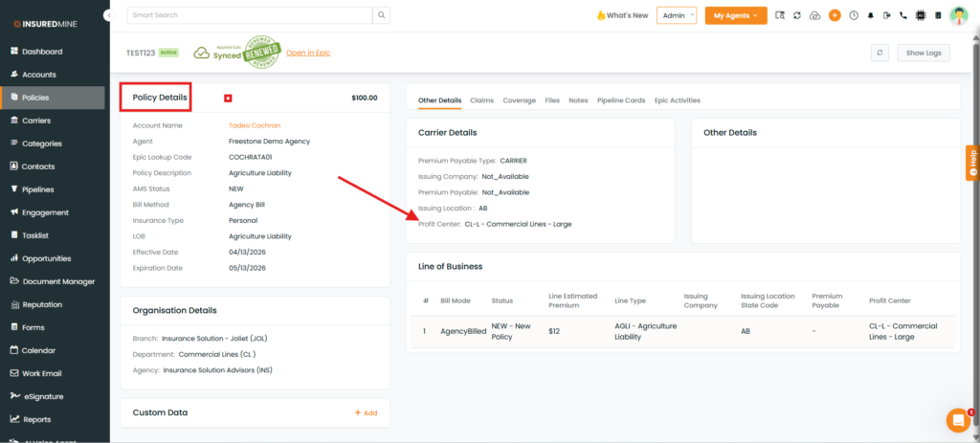Expand the My Agents dropdown

(x=735, y=15)
